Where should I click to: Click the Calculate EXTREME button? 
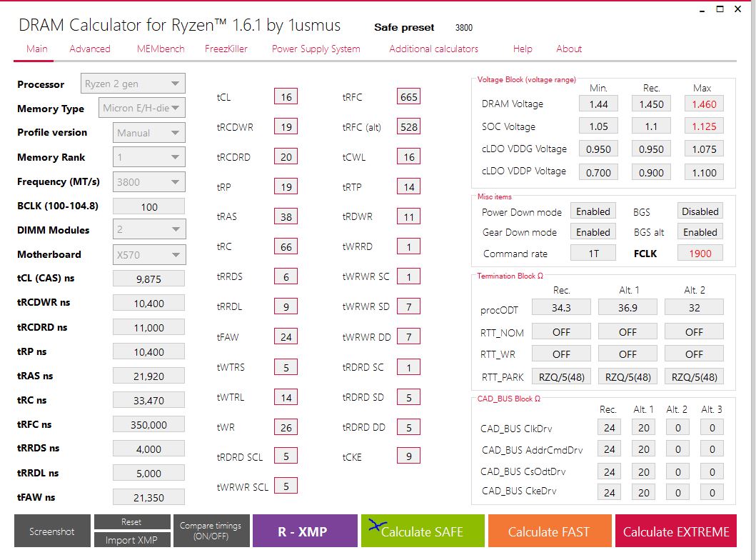pos(676,531)
